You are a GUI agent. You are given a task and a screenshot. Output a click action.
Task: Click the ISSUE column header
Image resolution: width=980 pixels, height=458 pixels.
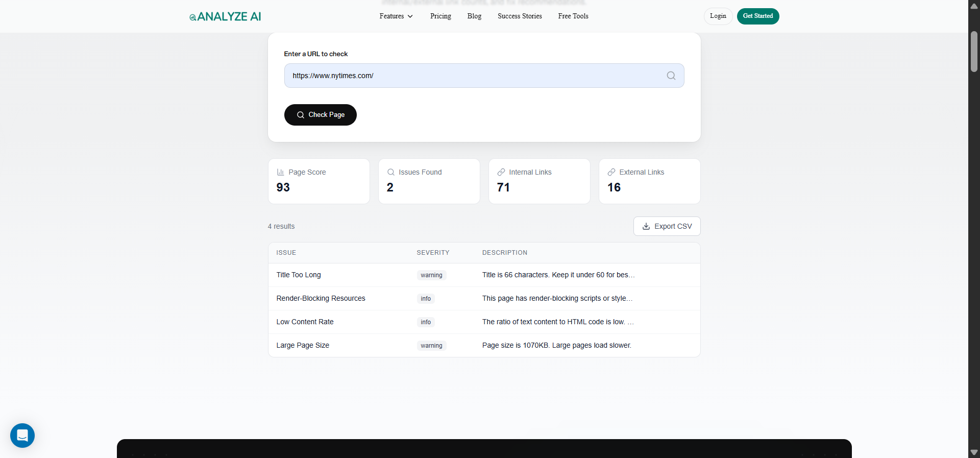tap(286, 253)
